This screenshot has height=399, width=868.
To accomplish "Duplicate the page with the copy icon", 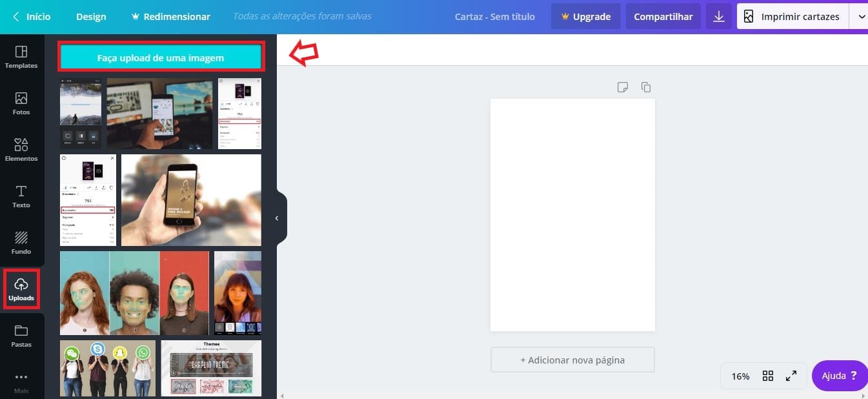I will coord(645,87).
